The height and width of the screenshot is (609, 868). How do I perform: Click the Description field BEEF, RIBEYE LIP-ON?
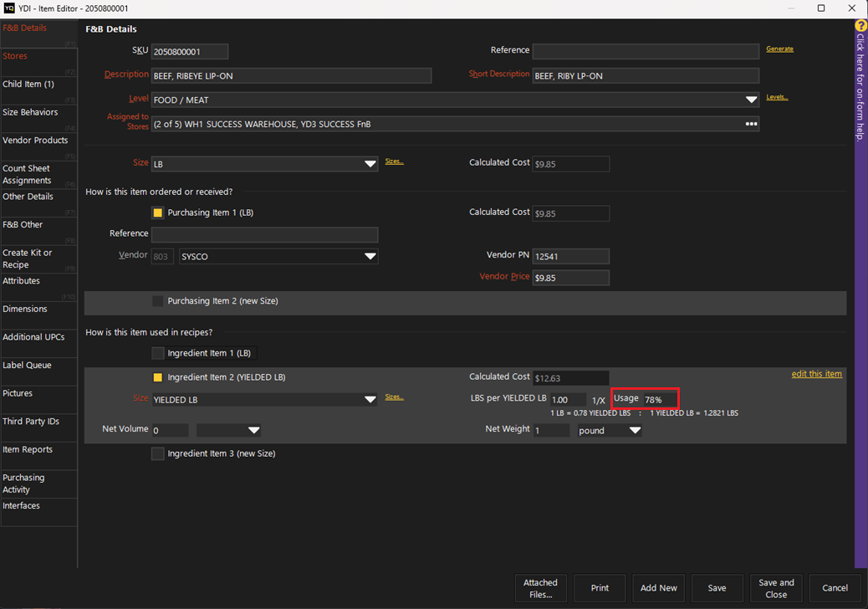[291, 76]
